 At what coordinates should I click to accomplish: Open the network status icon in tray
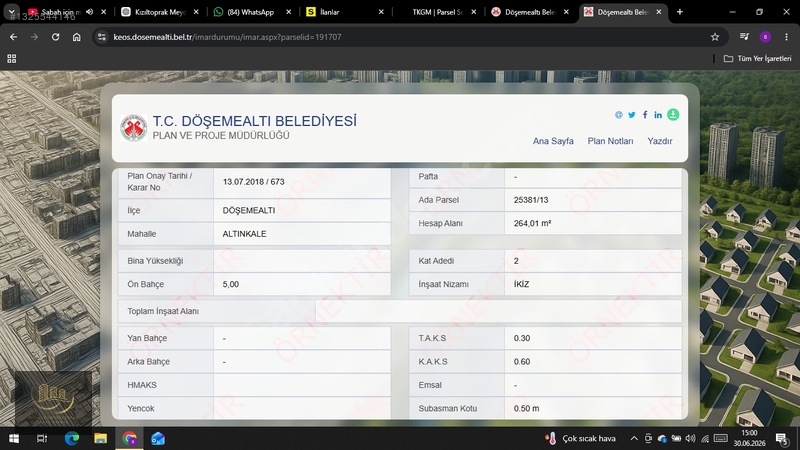[705, 438]
